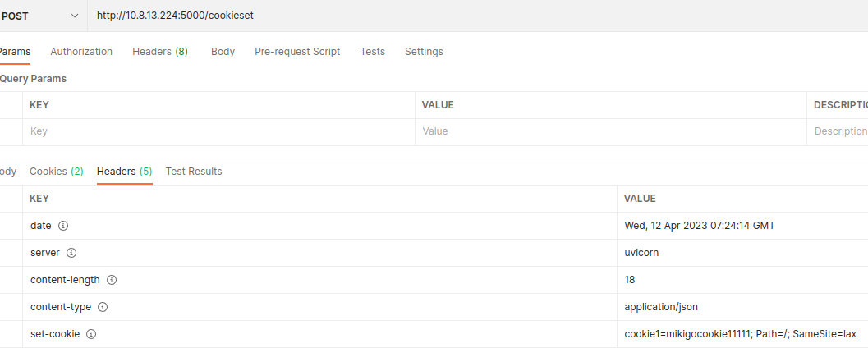This screenshot has height=353, width=868.
Task: Click the query param Value field
Action: pos(610,131)
